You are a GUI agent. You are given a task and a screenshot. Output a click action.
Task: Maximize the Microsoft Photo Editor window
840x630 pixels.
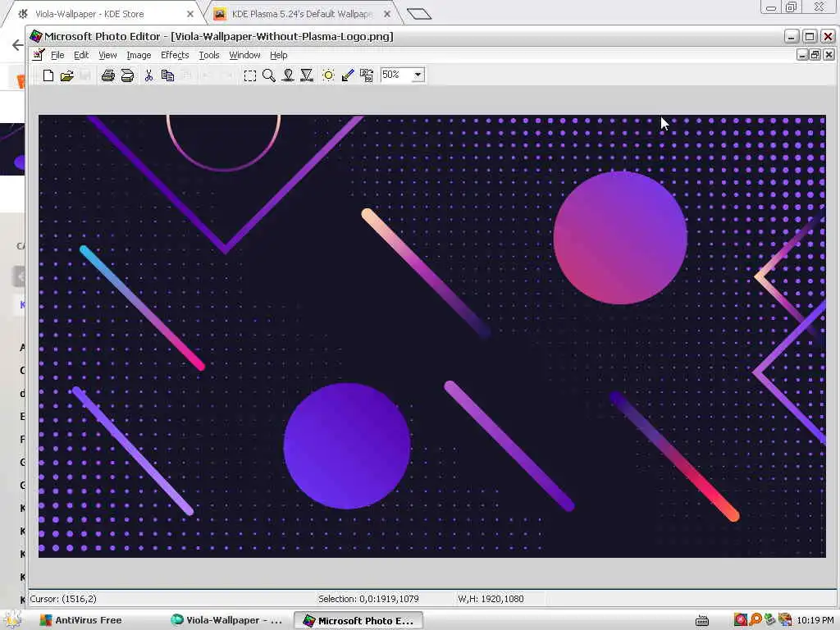click(810, 36)
